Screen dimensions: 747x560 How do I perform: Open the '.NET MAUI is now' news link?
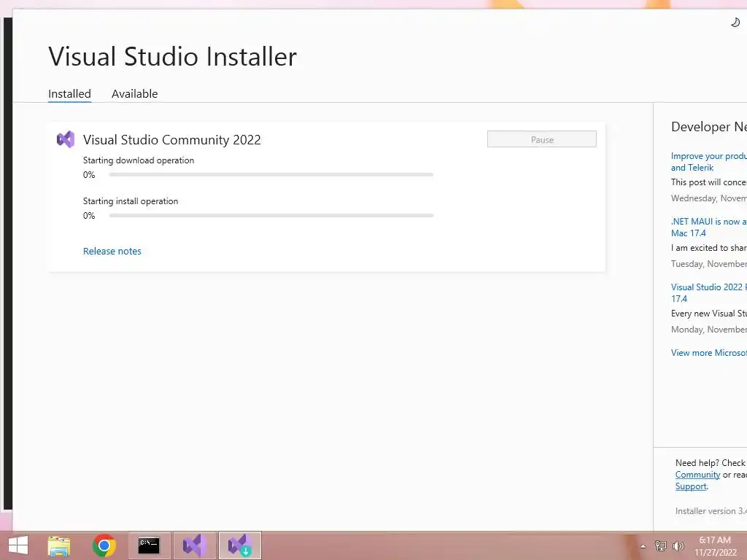pos(709,227)
